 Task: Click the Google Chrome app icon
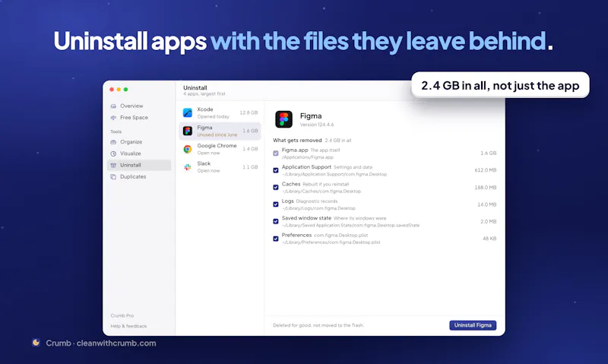pos(188,149)
